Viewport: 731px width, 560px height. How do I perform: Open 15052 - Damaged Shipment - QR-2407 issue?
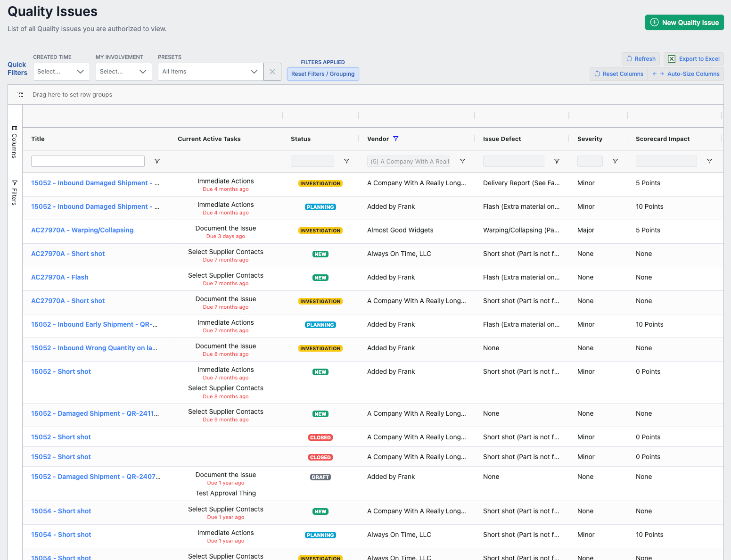pyautogui.click(x=96, y=477)
